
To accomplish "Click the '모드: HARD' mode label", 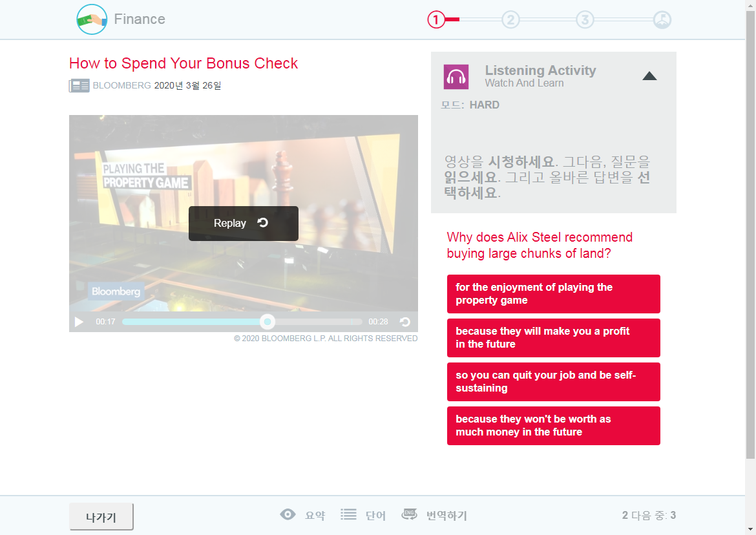I will pos(470,105).
